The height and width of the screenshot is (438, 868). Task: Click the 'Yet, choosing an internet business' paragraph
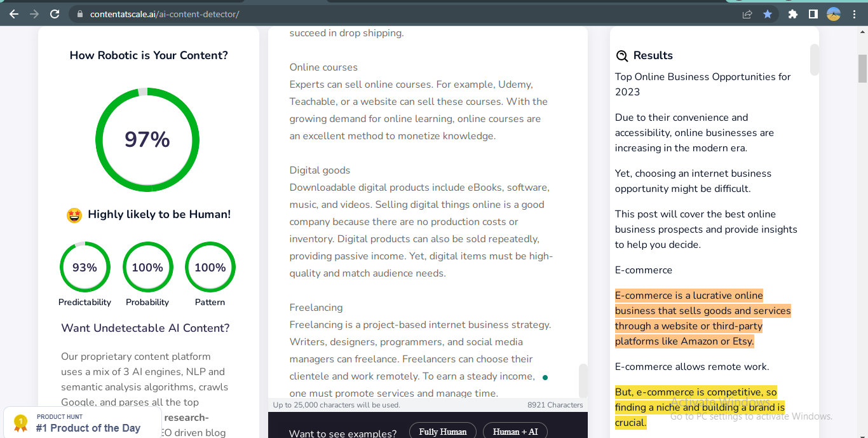click(x=693, y=181)
